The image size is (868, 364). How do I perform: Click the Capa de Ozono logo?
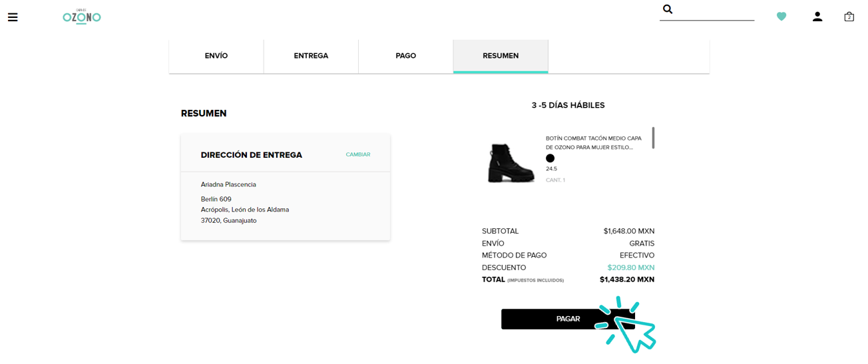click(x=82, y=17)
